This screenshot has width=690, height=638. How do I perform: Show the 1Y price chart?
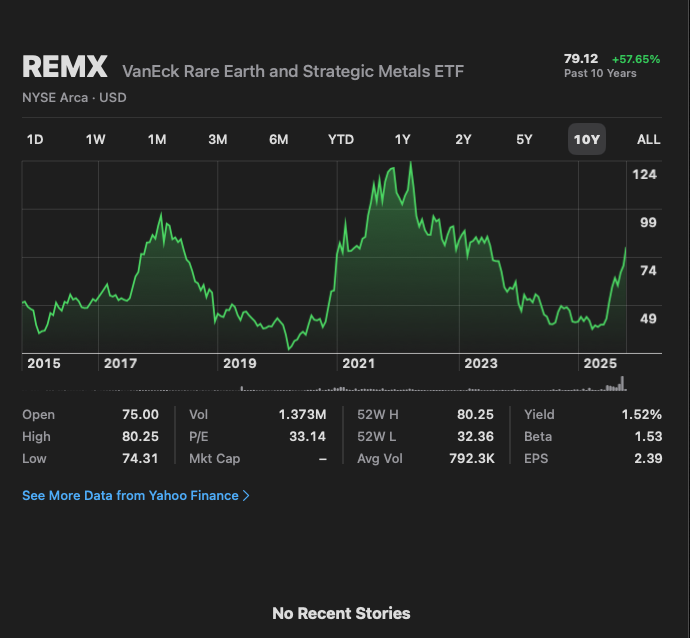[402, 139]
